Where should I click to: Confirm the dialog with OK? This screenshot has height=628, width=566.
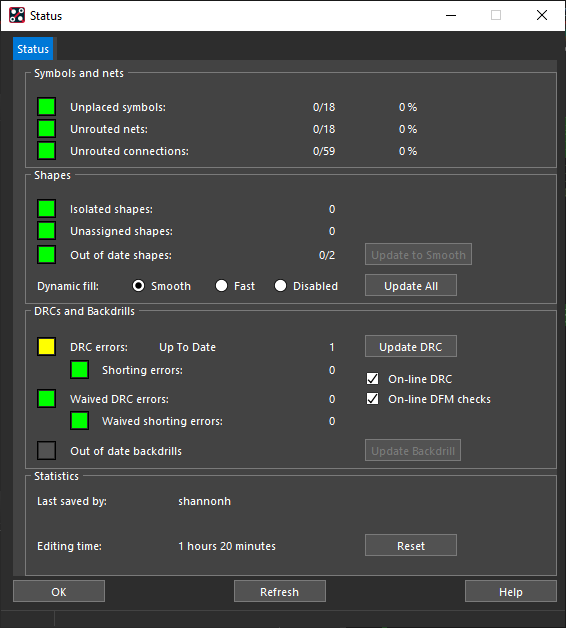59,591
